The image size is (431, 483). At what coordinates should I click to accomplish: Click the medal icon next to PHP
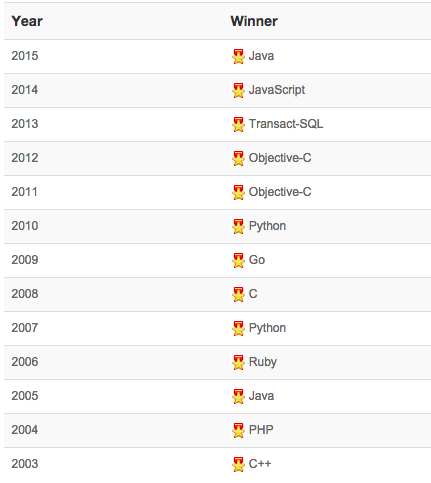click(238, 430)
